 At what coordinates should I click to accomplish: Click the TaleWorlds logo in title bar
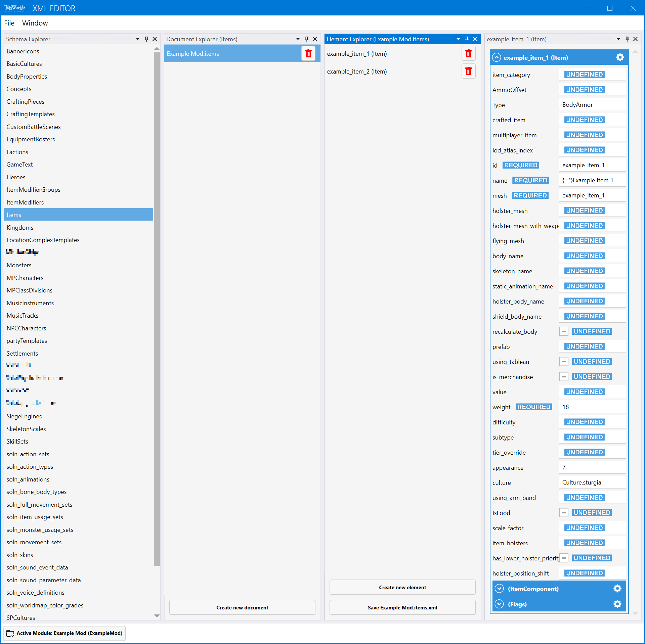(x=15, y=8)
